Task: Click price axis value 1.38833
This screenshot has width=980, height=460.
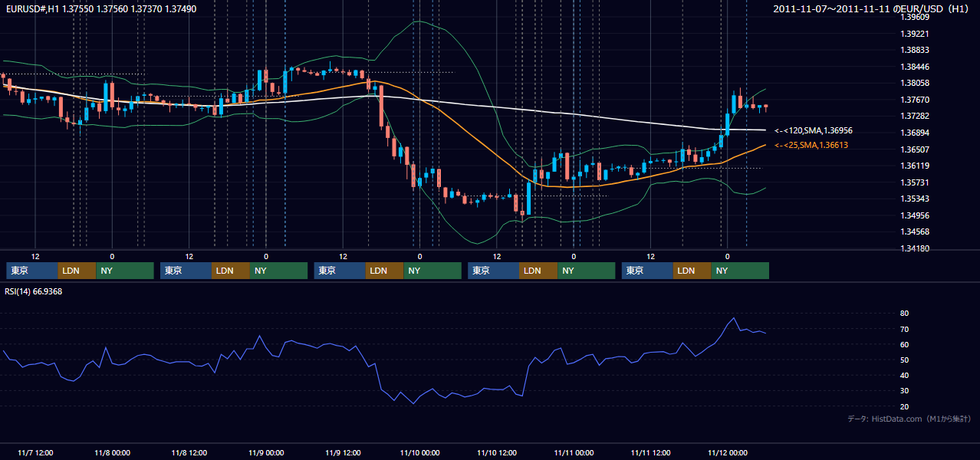Action: 914,50
